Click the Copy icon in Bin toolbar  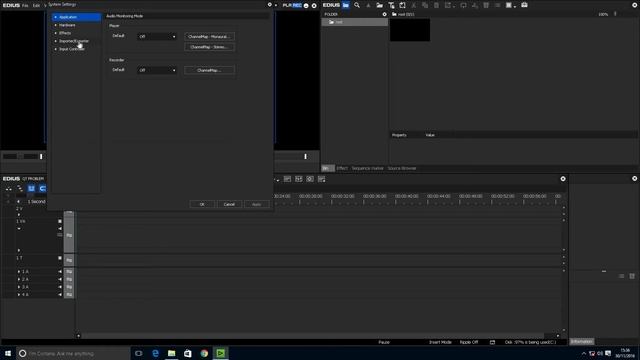[x=425, y=5]
